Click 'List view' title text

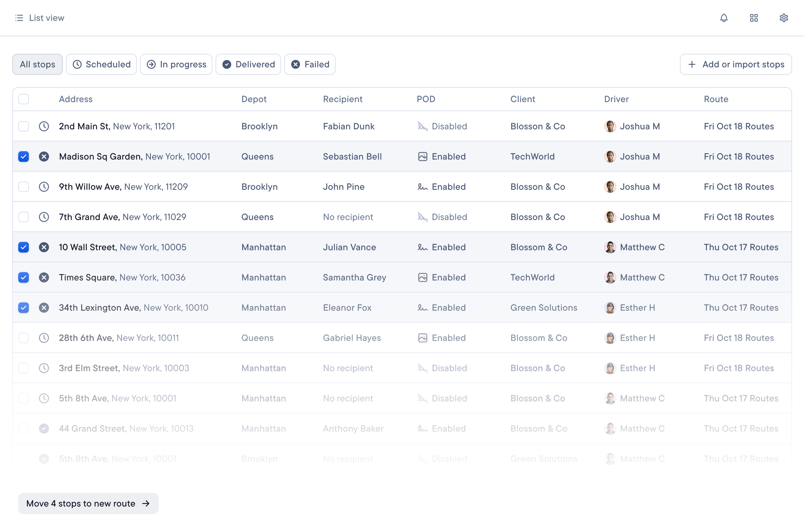[x=47, y=18]
